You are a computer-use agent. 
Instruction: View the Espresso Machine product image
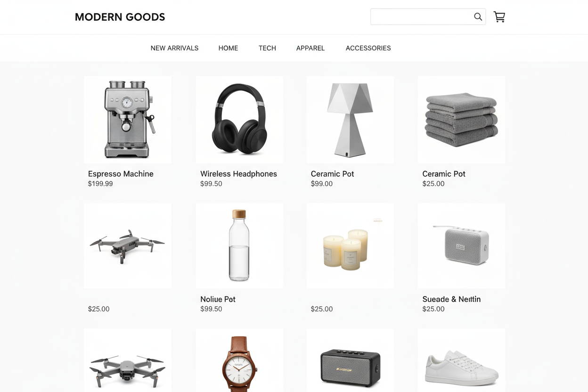128,120
